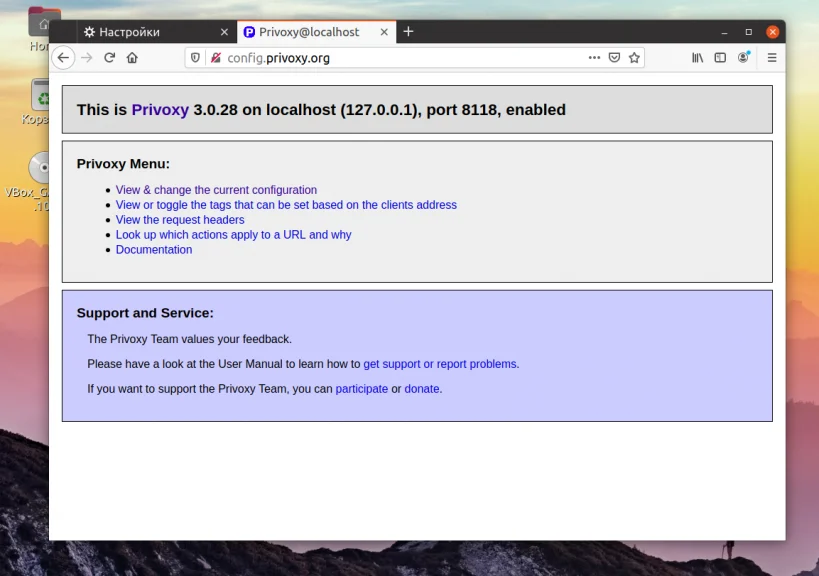Save page to Pocket
Screen dimensions: 819x576
(x=614, y=58)
